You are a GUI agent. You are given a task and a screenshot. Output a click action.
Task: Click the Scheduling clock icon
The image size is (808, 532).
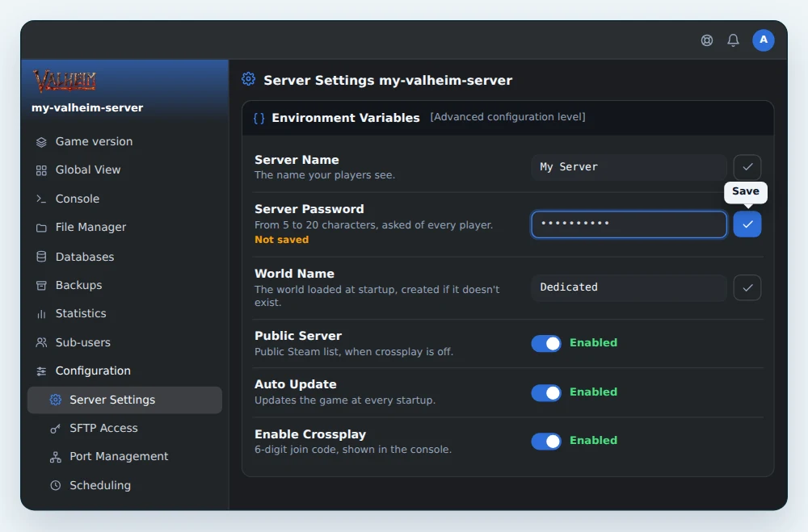coord(55,485)
